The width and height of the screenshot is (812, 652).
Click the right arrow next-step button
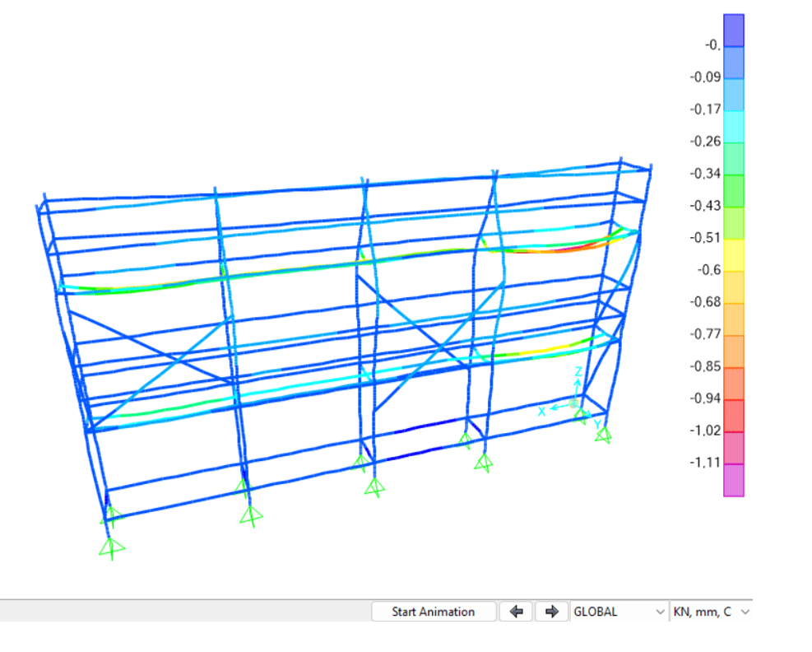[552, 612]
